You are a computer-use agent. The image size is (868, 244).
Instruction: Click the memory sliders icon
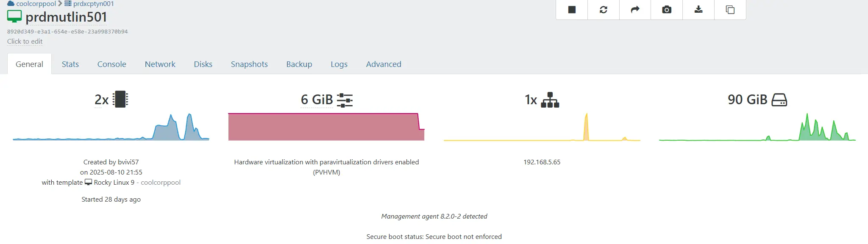[345, 100]
